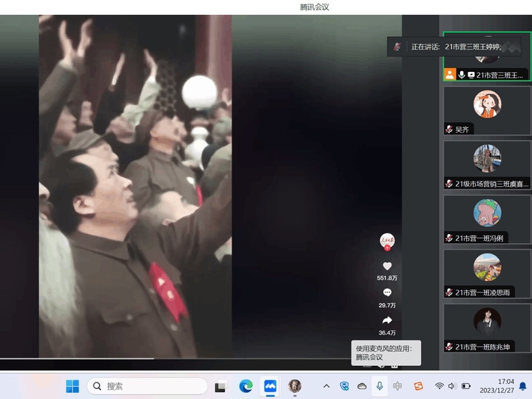Open the notification bell in the taskbar

pyautogui.click(x=523, y=386)
